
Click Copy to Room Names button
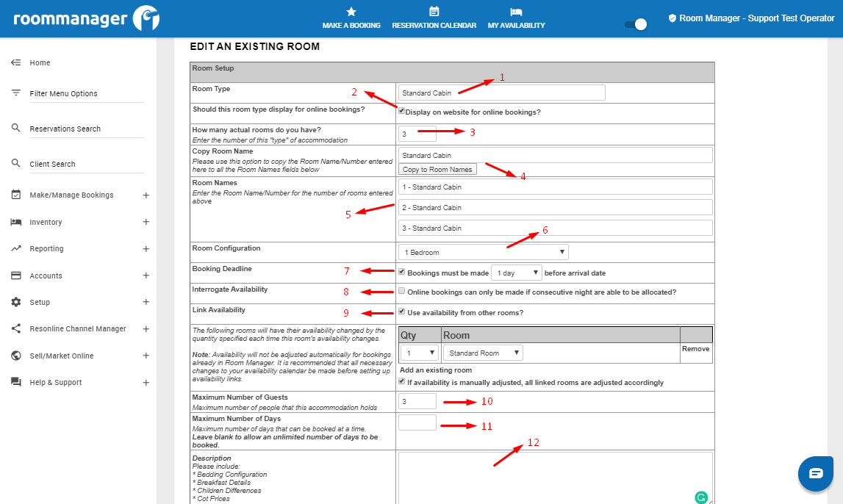[437, 169]
